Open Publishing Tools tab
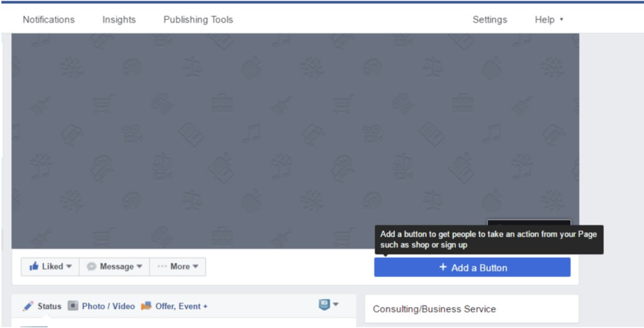This screenshot has height=328, width=644. tap(198, 19)
